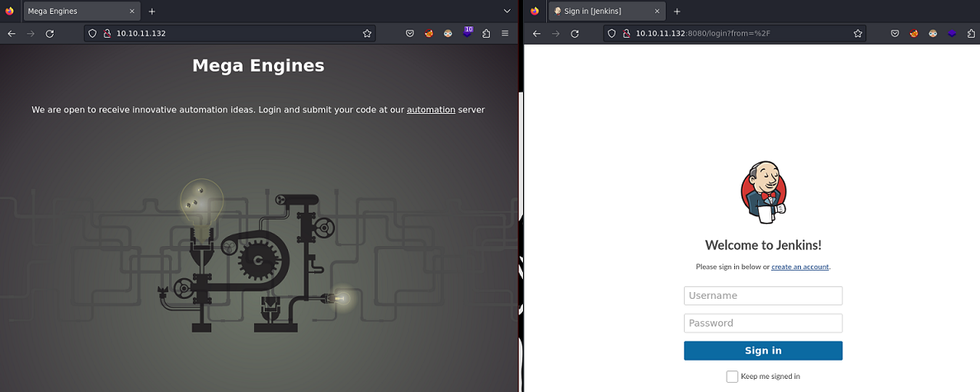Open Extensions puzzle icon in left browser

[x=486, y=34]
